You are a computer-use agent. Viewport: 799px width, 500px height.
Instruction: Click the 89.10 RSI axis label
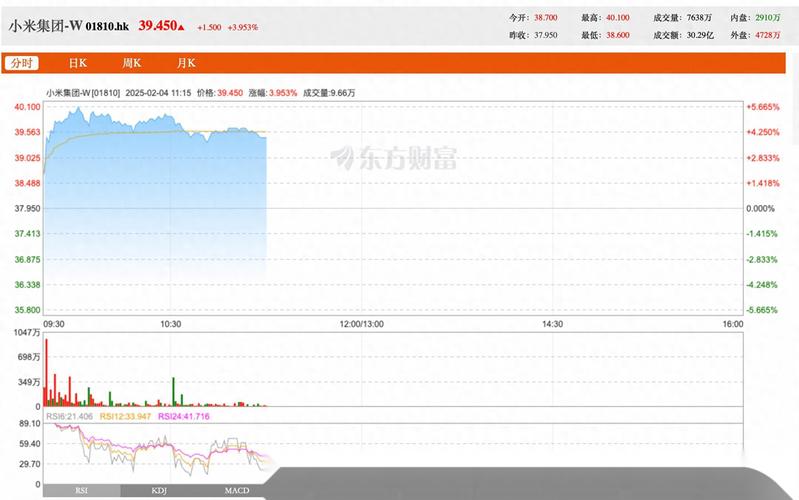click(31, 424)
